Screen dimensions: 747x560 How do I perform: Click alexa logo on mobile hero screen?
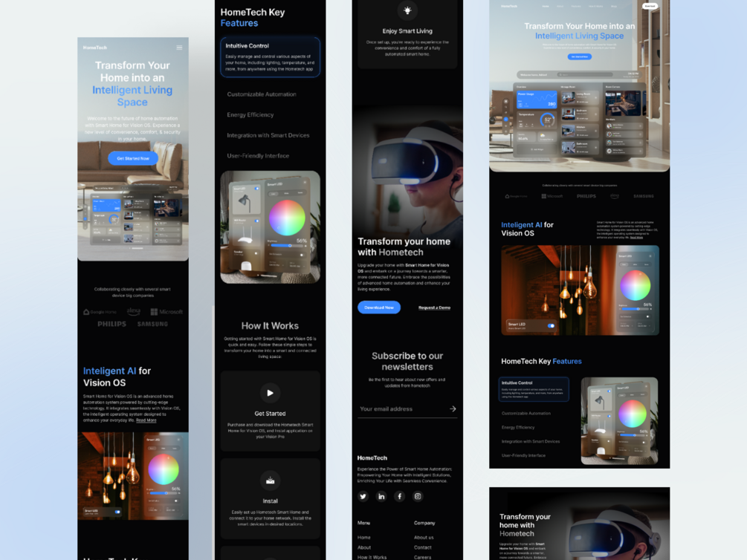pos(134,311)
